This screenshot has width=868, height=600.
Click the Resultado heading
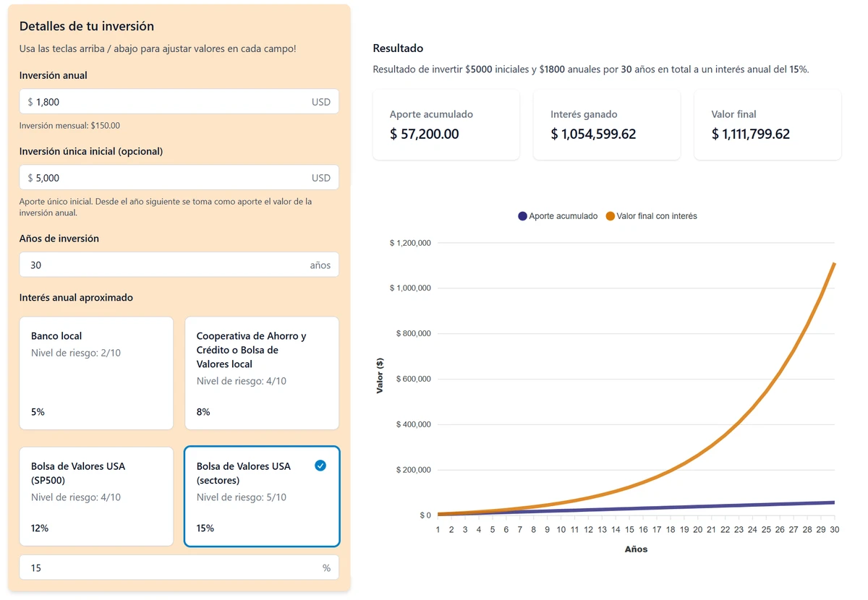(x=398, y=48)
